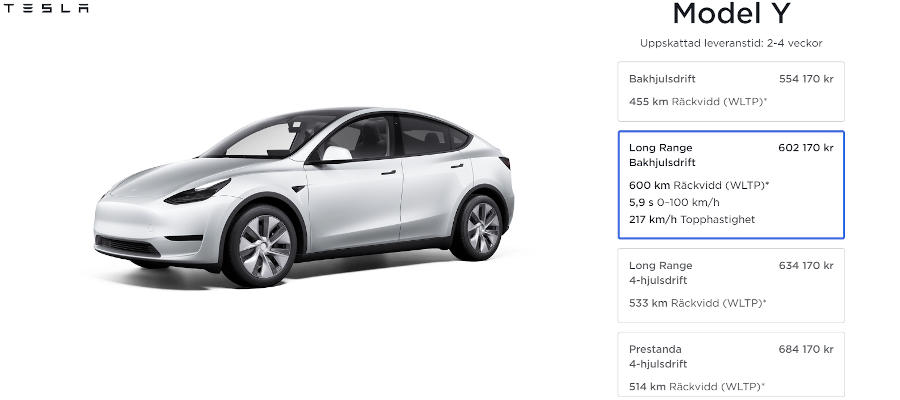Choose the Prestanda 4-hjulsdrift option
Image resolution: width=900 pixels, height=400 pixels.
[731, 366]
